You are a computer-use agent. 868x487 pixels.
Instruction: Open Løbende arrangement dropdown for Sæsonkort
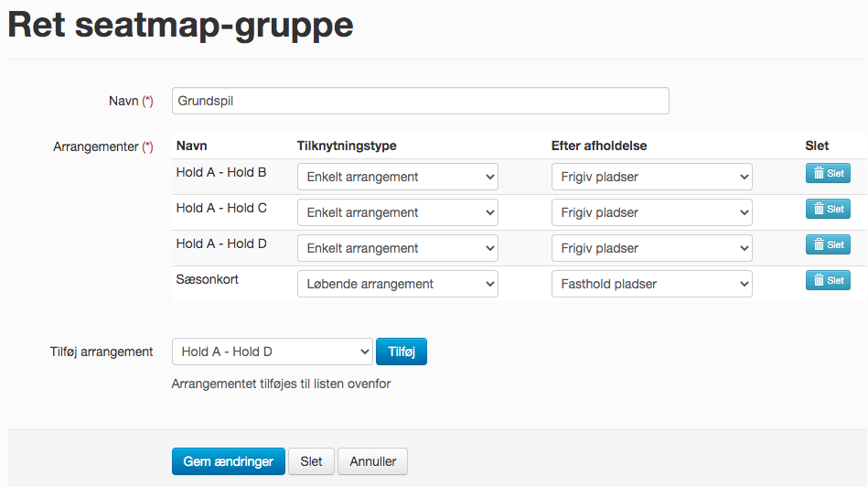pyautogui.click(x=398, y=284)
